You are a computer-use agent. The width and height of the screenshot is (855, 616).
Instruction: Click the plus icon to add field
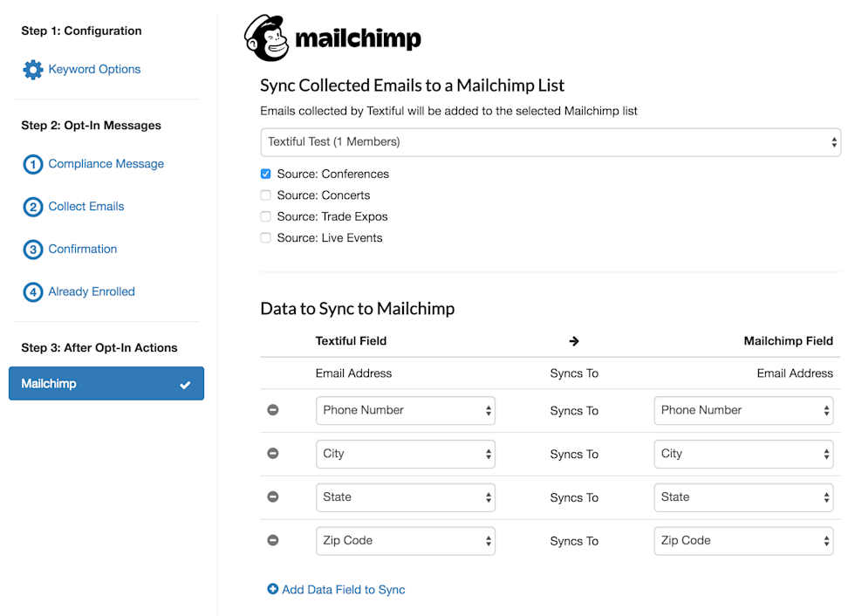pyautogui.click(x=273, y=590)
